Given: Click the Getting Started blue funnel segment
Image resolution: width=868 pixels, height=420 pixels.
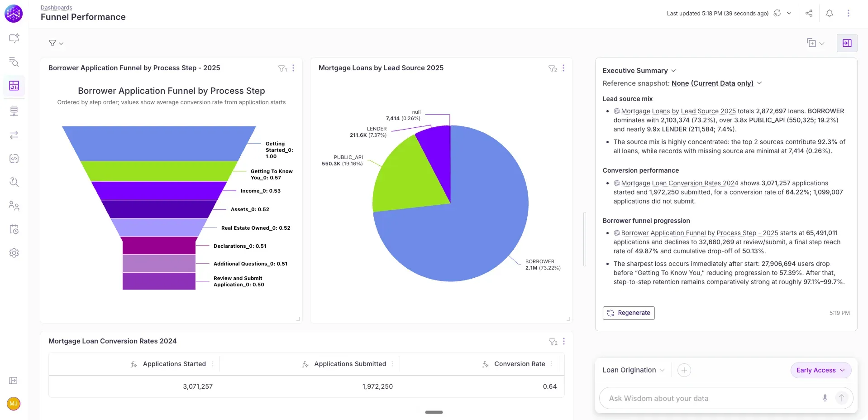Looking at the screenshot, I should 159,143.
